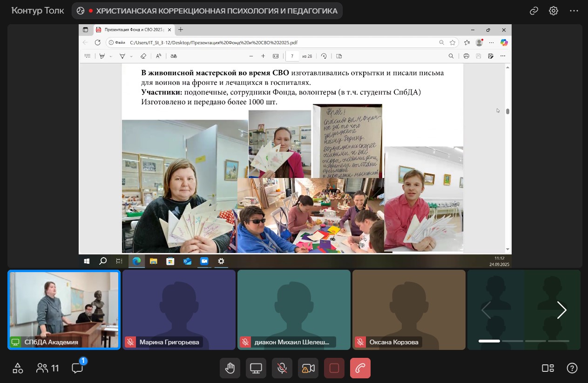This screenshot has height=383, width=588.
Task: Copy the meeting link via chain icon
Action: [534, 11]
